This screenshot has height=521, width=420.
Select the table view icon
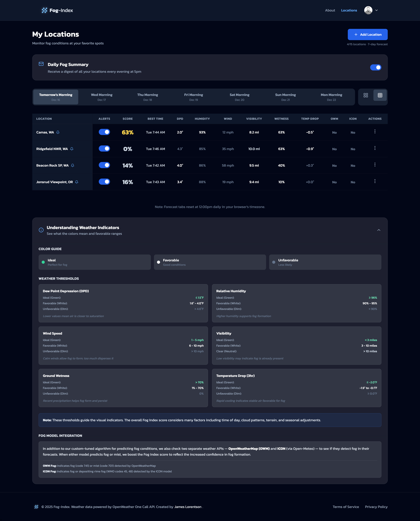point(380,95)
